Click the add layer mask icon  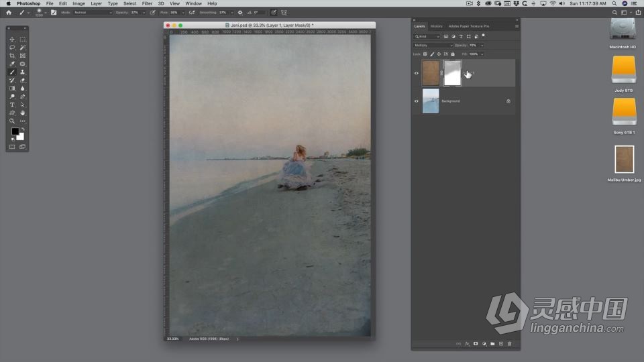[476, 344]
